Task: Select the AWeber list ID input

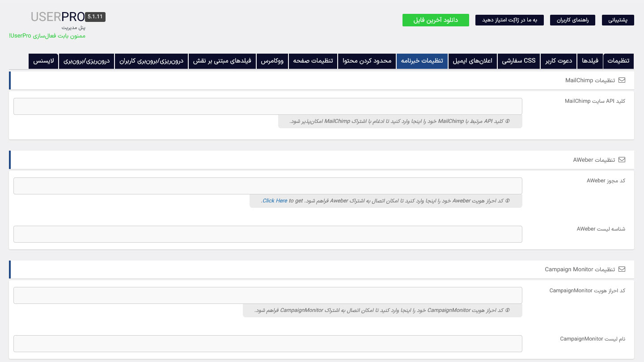Action: (268, 234)
